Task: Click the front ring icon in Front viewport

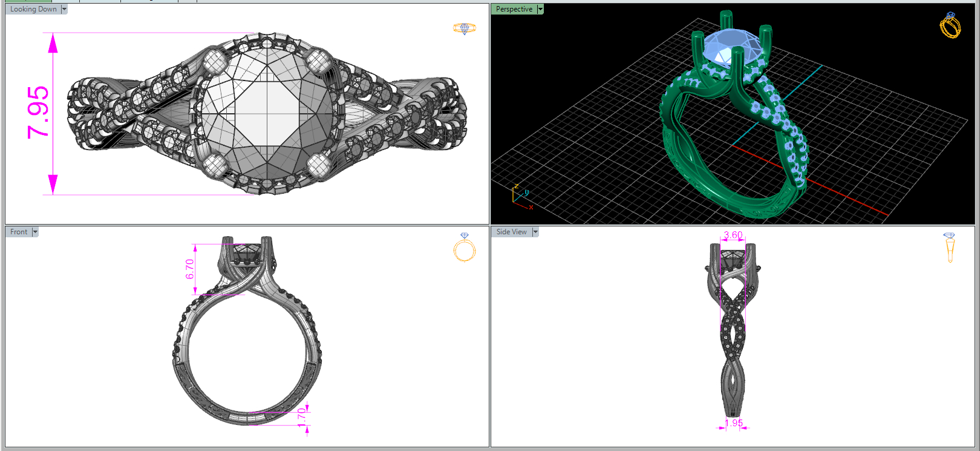Action: [x=465, y=247]
